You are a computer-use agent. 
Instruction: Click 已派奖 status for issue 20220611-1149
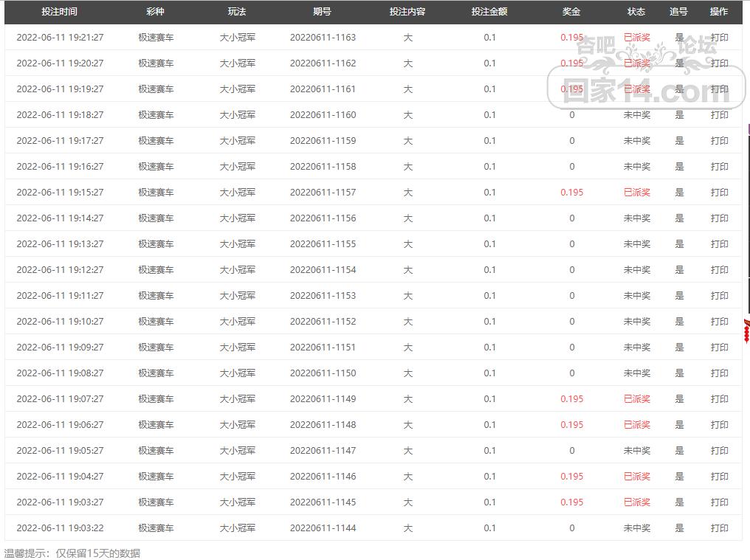636,399
